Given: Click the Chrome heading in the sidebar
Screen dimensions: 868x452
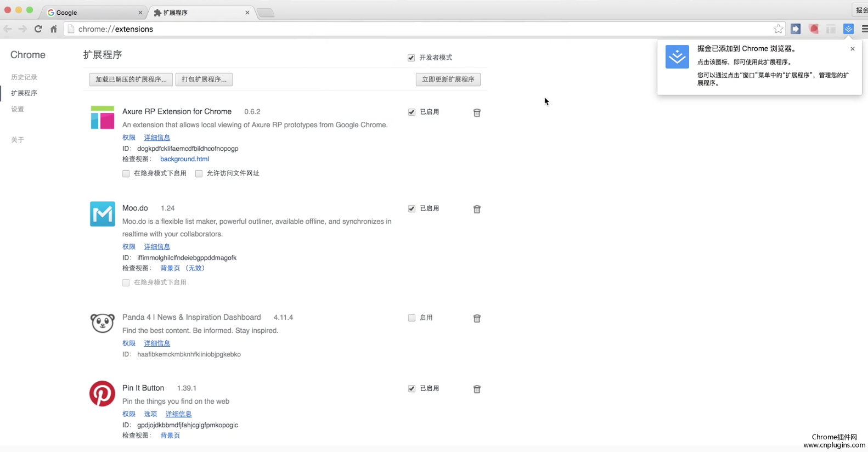Looking at the screenshot, I should tap(28, 55).
